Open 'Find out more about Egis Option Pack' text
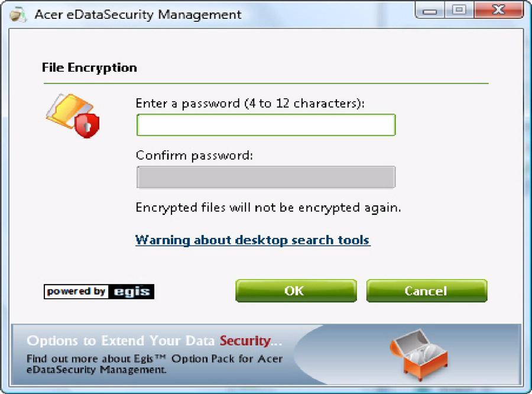 (x=154, y=364)
